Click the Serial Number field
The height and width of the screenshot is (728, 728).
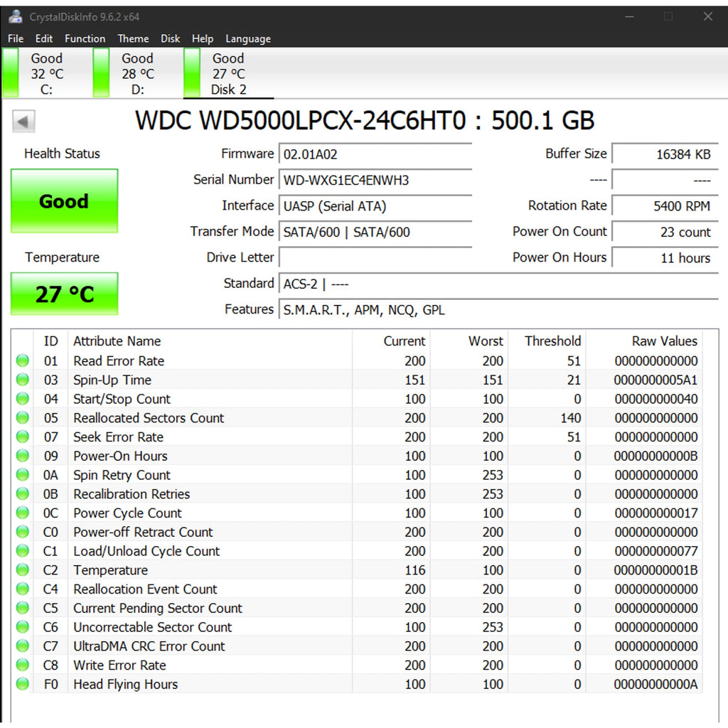pyautogui.click(x=375, y=180)
